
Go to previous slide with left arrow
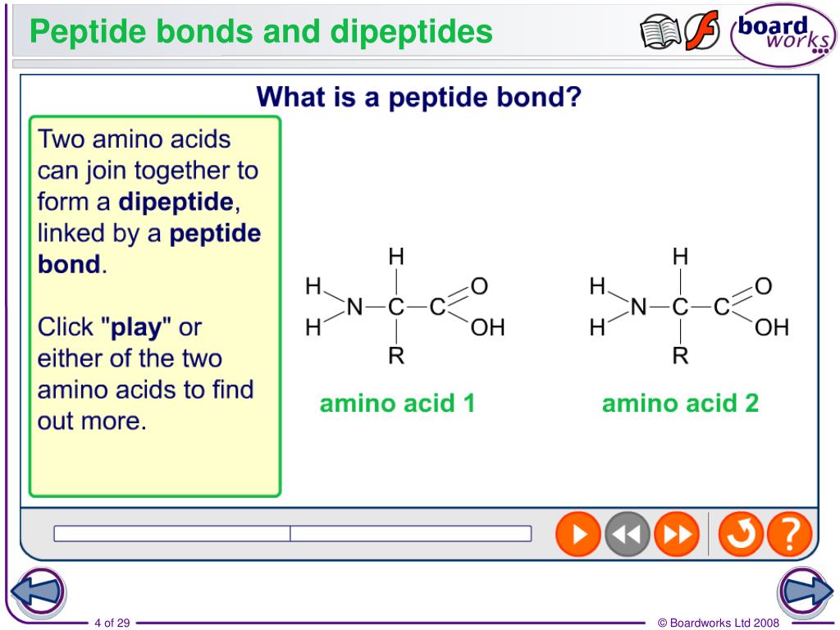pyautogui.click(x=38, y=592)
